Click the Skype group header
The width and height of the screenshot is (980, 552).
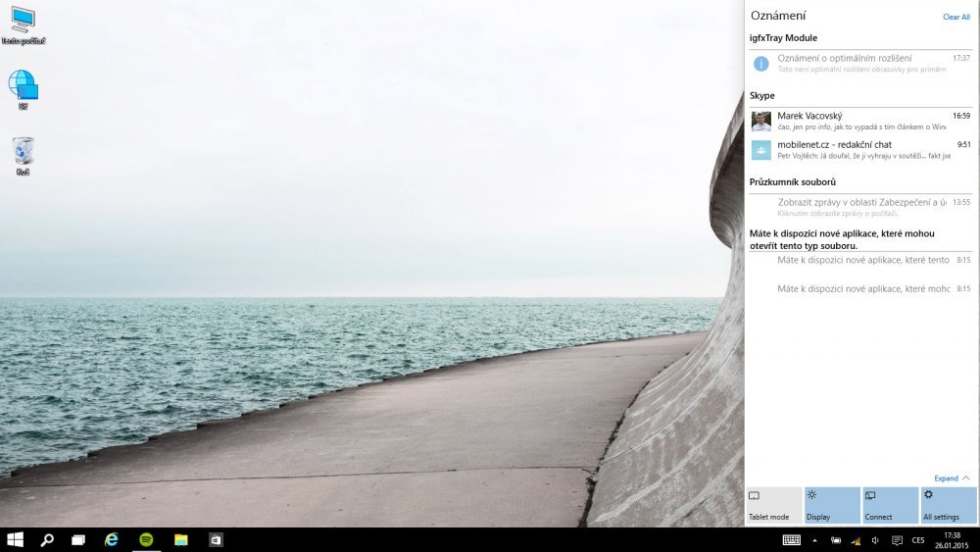761,96
